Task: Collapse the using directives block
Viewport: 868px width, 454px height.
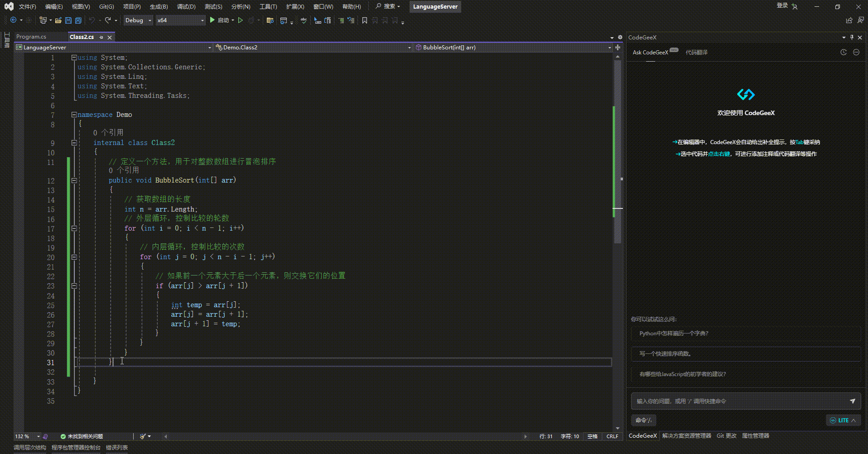Action: (x=74, y=58)
